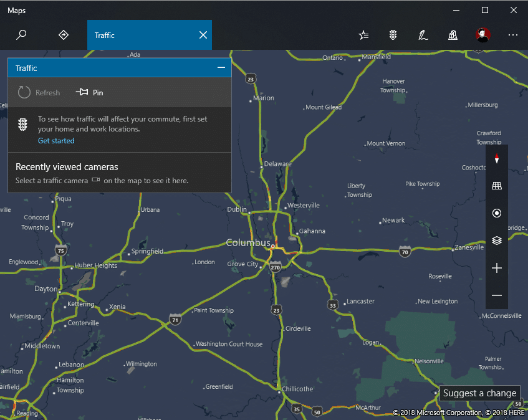The height and width of the screenshot is (420, 528).
Task: Click the Delaware map label
Action: coord(277,163)
